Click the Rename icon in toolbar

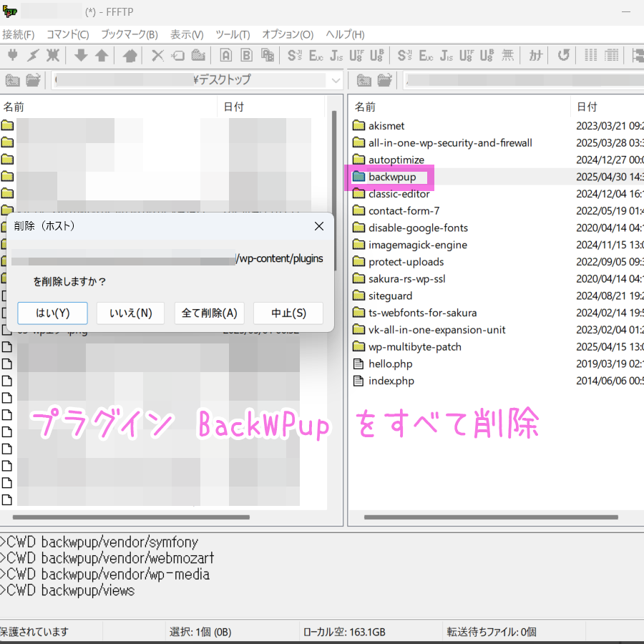178,55
